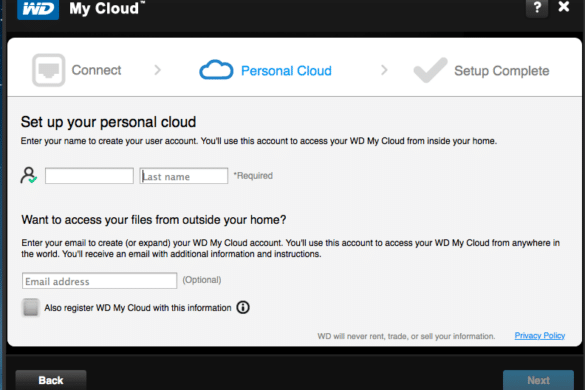Focus the Email address input field

[100, 281]
